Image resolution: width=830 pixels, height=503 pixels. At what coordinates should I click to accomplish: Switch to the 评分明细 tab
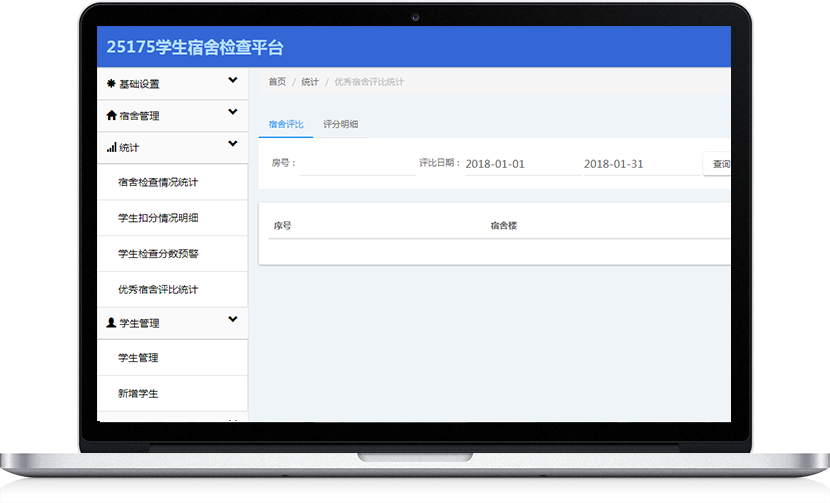pyautogui.click(x=340, y=125)
